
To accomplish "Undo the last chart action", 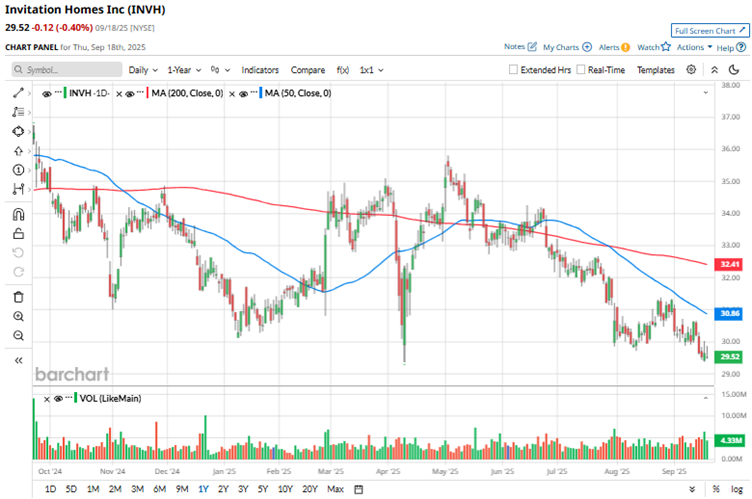I will (18, 253).
